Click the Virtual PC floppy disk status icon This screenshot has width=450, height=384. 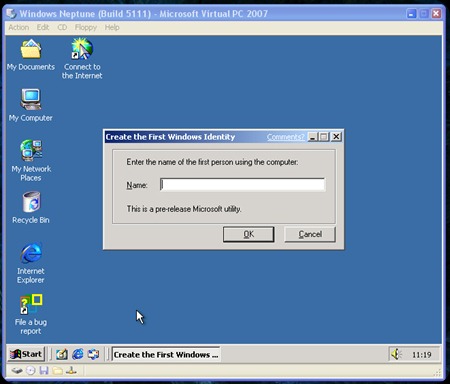point(44,370)
